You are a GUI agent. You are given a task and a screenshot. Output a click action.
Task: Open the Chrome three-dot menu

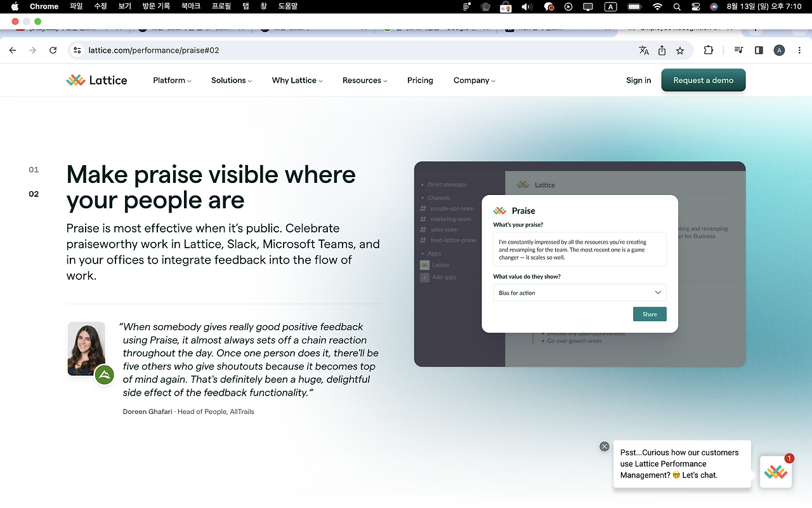(x=799, y=50)
